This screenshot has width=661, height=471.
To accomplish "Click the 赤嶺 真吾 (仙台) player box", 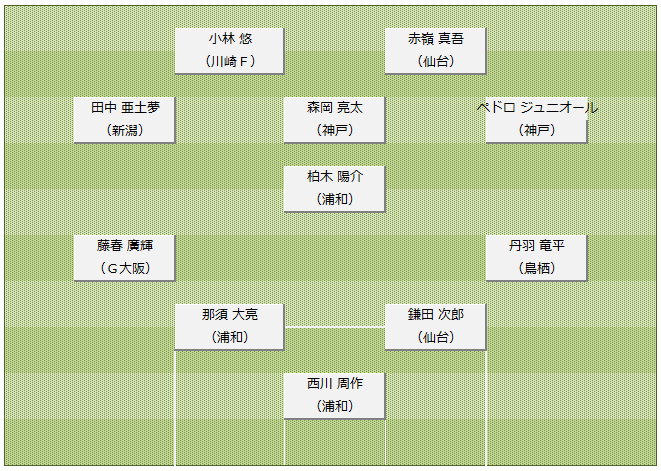I will click(x=435, y=51).
